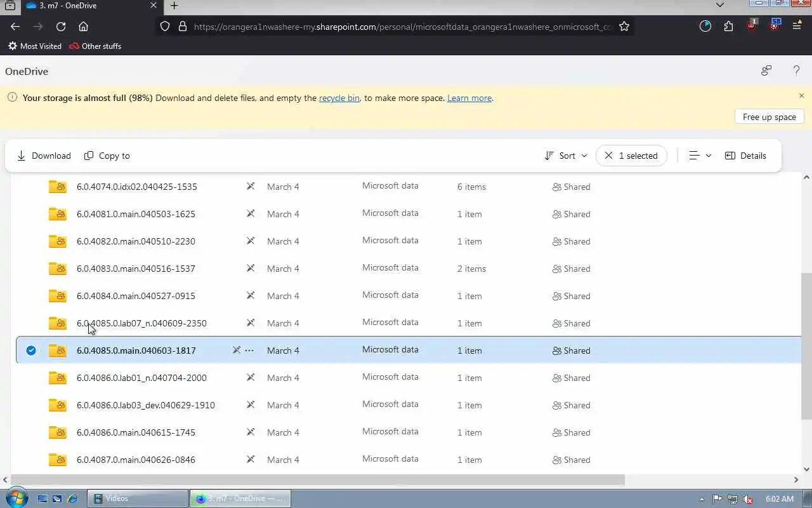Click the horizontal scrollbar thumb
812x508 pixels.
[318, 479]
